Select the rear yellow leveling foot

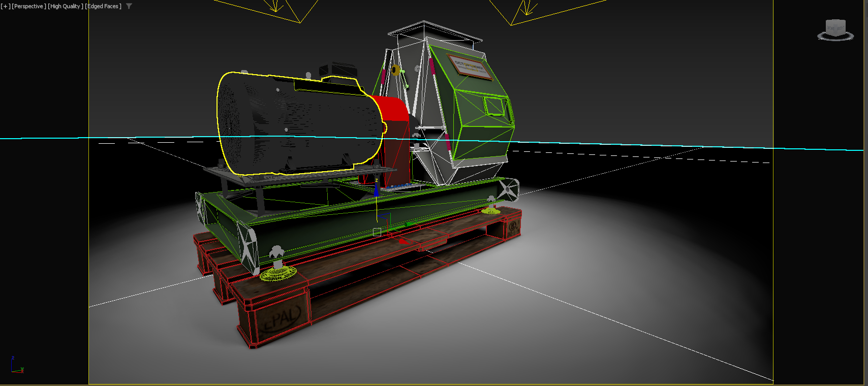[x=491, y=210]
